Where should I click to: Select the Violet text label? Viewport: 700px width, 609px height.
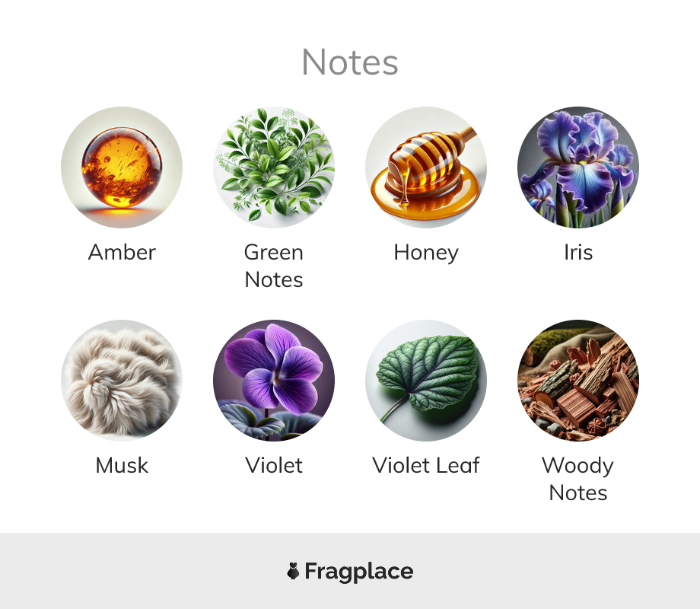274,465
